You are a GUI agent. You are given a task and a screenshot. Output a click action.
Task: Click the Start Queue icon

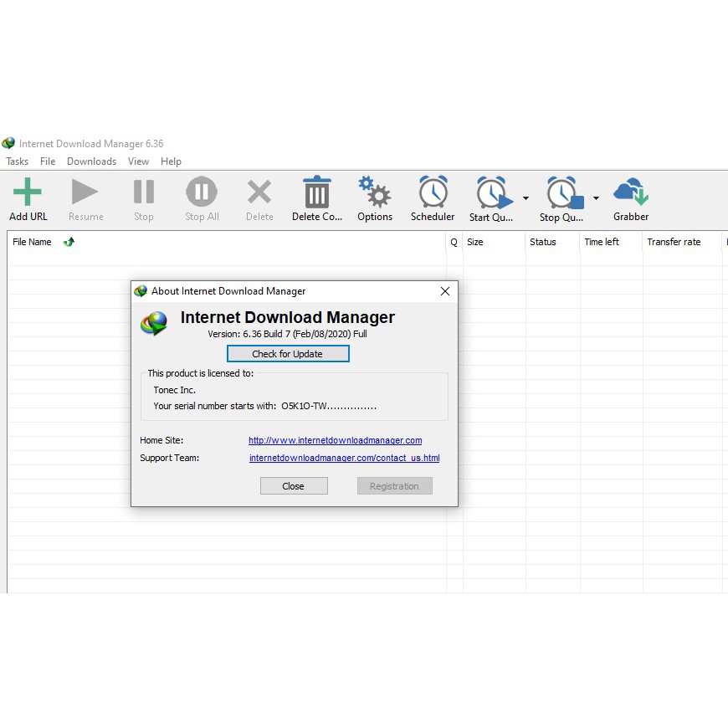point(492,193)
